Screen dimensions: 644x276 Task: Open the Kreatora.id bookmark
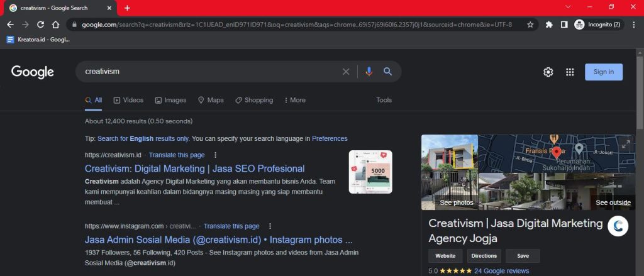click(x=38, y=40)
